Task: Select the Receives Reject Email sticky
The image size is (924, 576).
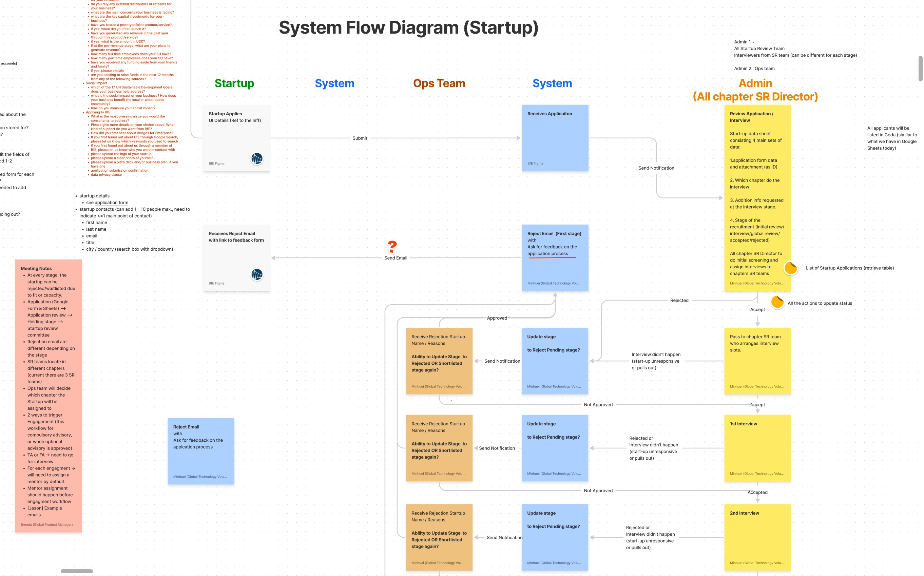Action: tap(236, 258)
